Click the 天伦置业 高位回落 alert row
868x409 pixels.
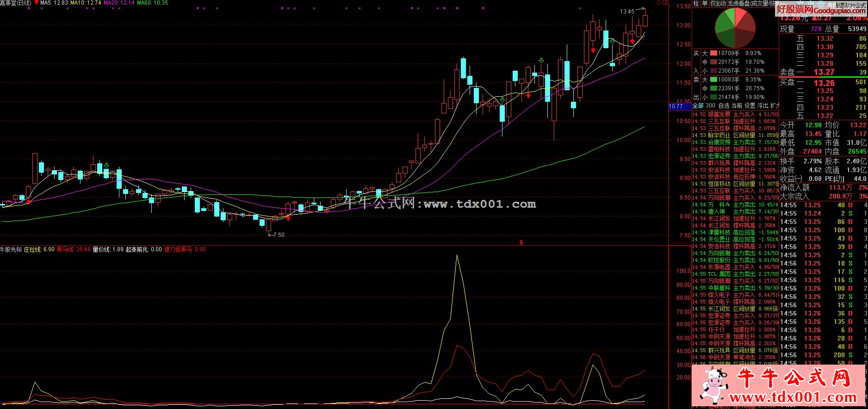(735, 239)
